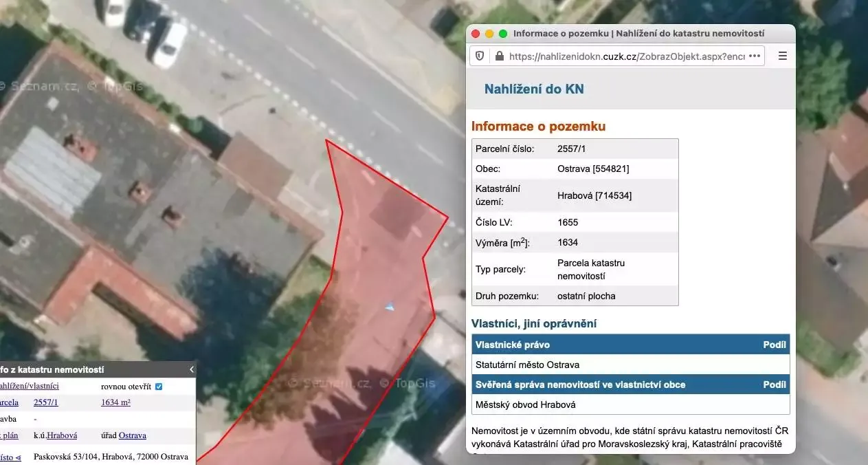868x465 pixels.
Task: Open parcel number 2557/1 link
Action: point(46,402)
